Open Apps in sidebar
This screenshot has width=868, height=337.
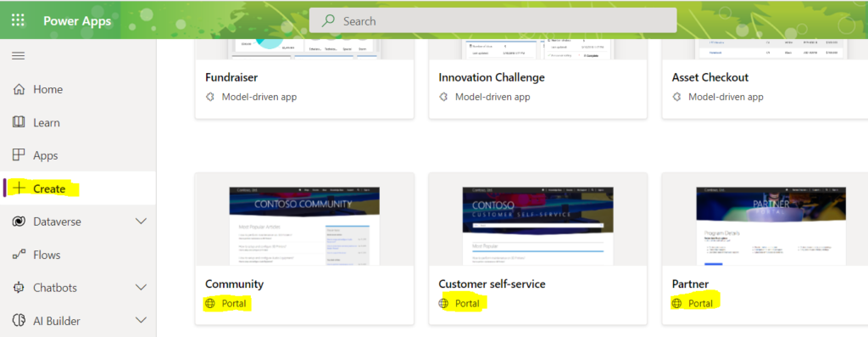pos(46,155)
